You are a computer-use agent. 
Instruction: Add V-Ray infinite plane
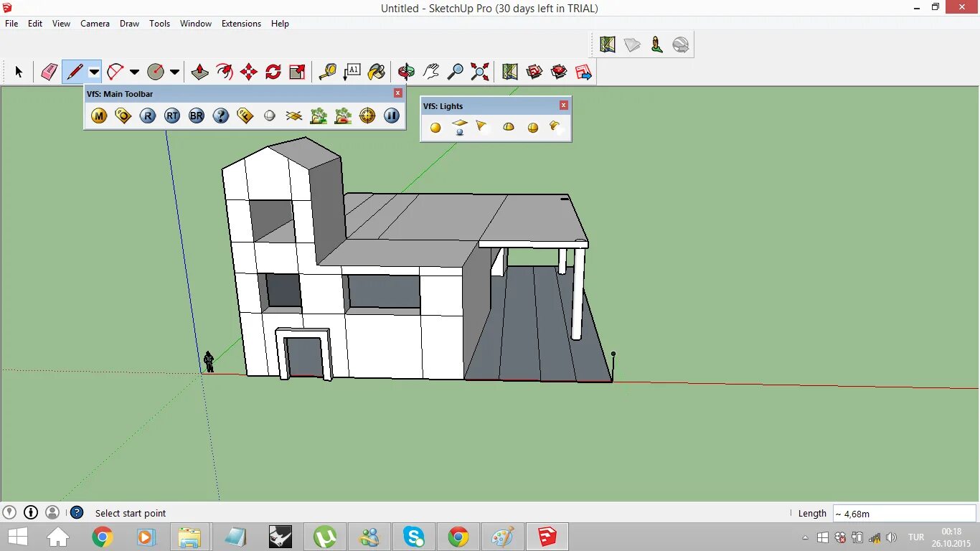(x=294, y=116)
